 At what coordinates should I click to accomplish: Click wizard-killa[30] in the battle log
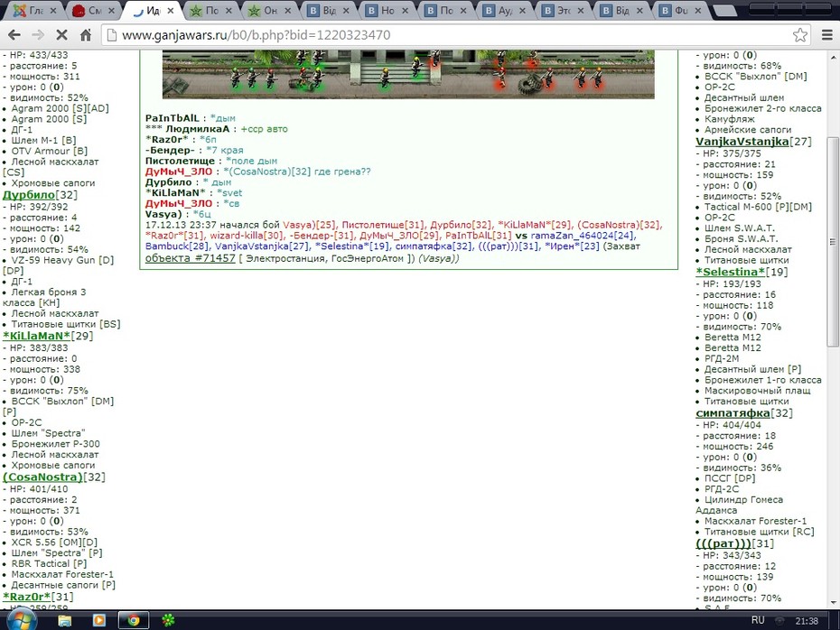coord(244,236)
